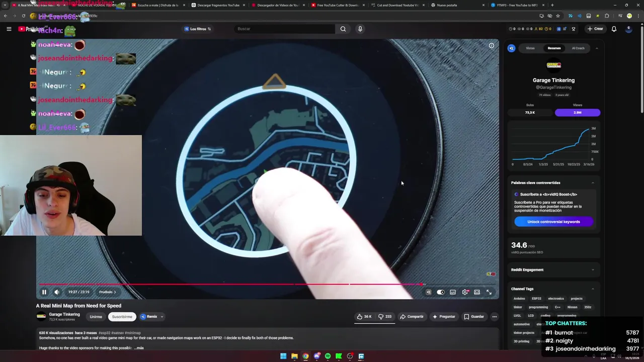Mute the video volume icon
Screen dimensions: 644x362
[57, 292]
